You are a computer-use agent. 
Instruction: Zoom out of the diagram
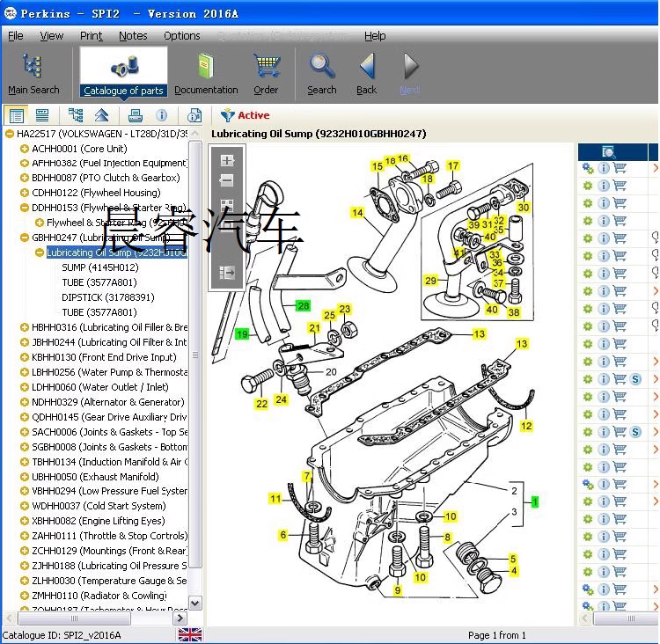pyautogui.click(x=227, y=181)
